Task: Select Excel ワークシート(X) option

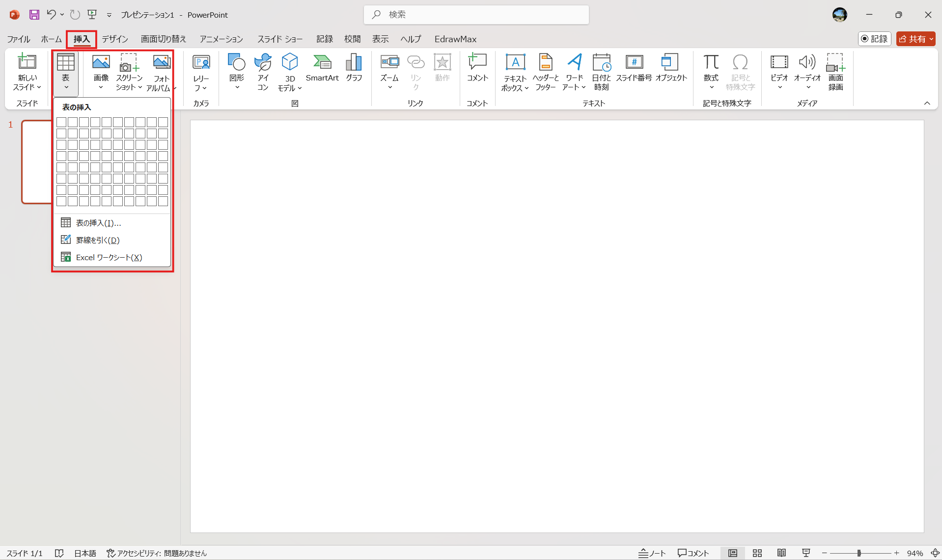Action: tap(109, 257)
